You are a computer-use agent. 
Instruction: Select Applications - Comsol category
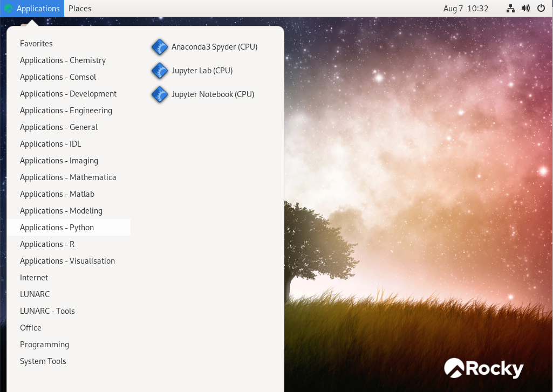coord(69,77)
